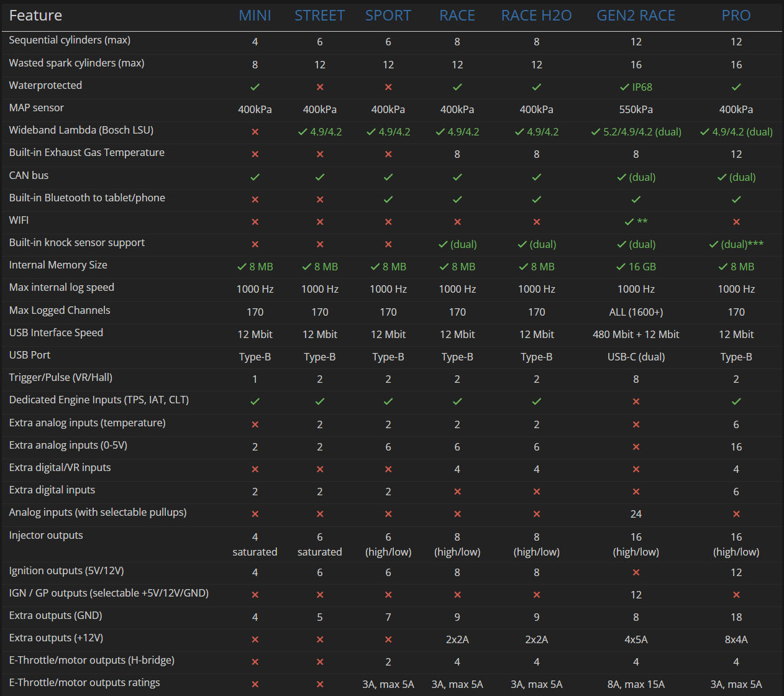Click the WIFI checkmark in GEN2 RACE column
This screenshot has height=696, width=784.
pos(629,222)
